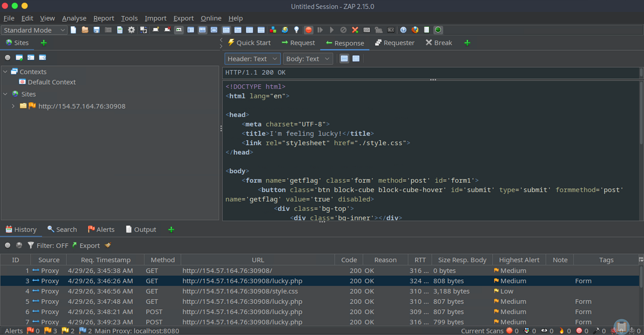Click the notepad report icon in toolbar
The width and height of the screenshot is (644, 335).
tap(426, 30)
